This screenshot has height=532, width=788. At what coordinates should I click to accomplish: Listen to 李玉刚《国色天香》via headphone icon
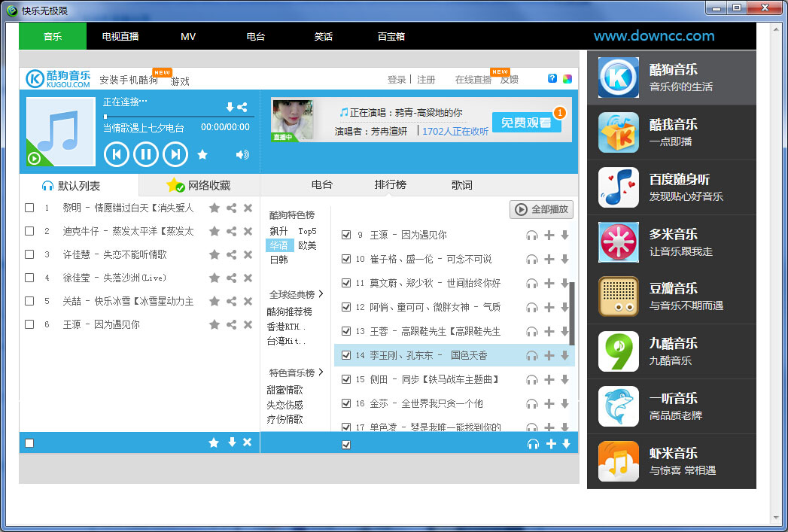click(533, 354)
